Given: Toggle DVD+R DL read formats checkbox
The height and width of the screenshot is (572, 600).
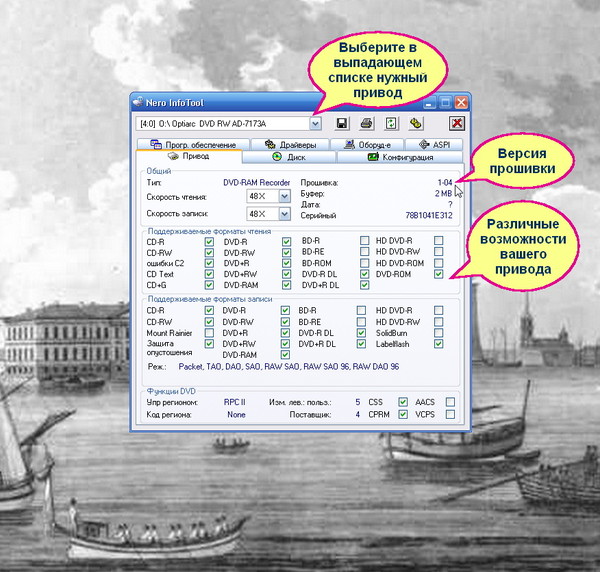Looking at the screenshot, I should click(365, 285).
